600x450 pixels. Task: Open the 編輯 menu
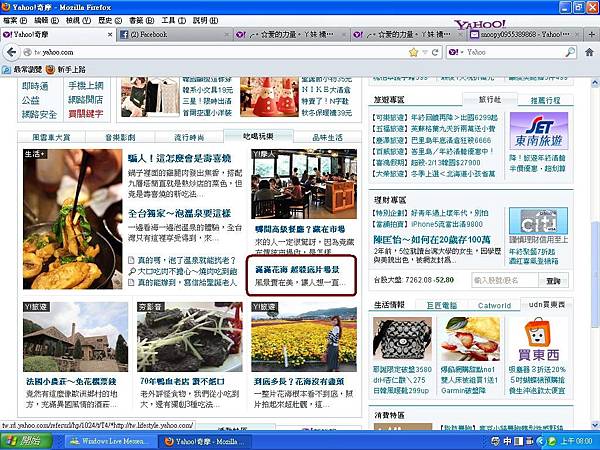click(46, 20)
